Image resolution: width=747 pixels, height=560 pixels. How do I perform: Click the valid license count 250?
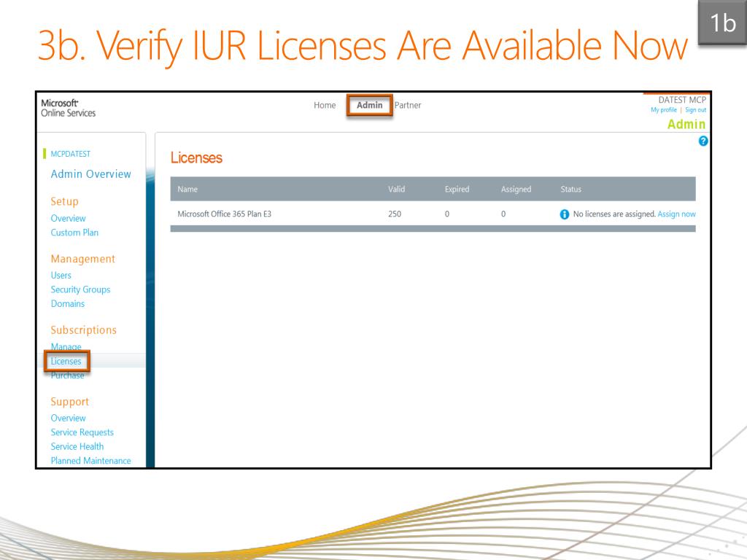(395, 214)
